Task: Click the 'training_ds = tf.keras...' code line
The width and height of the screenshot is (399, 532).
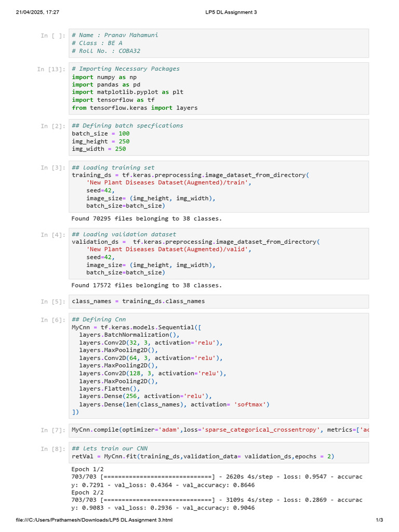Action: (190, 175)
